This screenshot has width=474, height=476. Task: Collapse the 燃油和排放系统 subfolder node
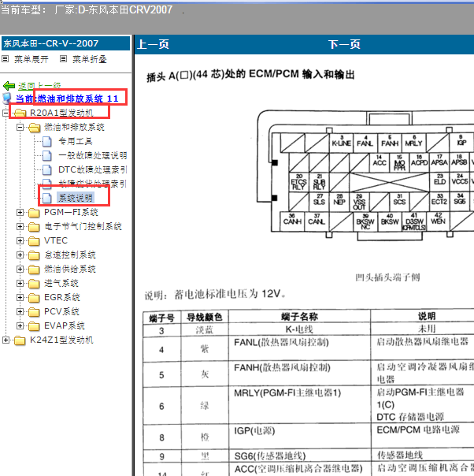20,127
